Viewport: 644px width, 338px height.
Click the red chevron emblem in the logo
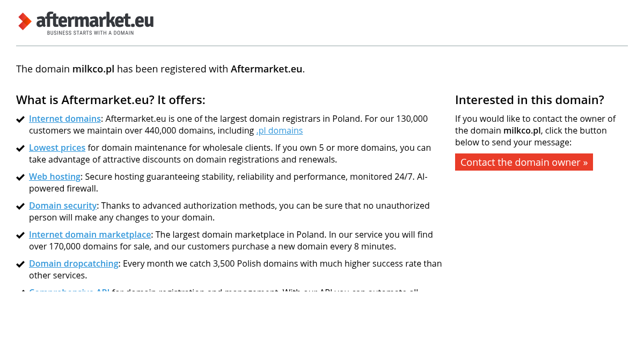(25, 21)
